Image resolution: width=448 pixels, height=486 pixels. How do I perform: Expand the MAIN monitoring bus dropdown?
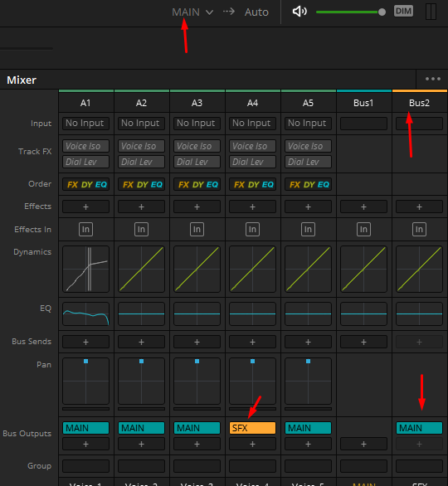coord(192,12)
